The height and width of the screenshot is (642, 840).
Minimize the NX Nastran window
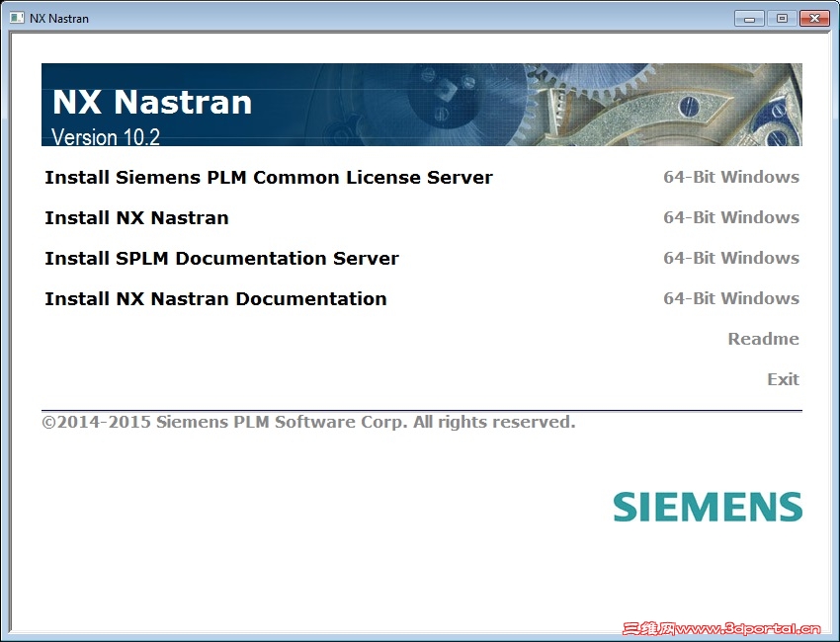(x=749, y=19)
